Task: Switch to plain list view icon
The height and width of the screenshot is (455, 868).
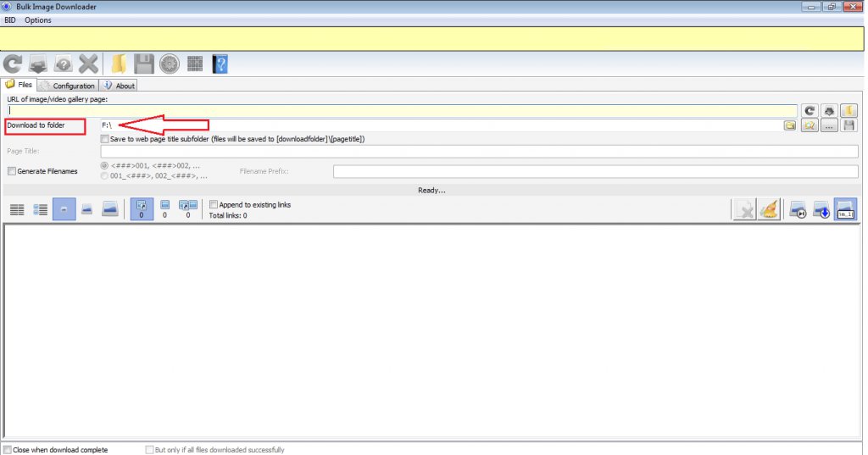Action: click(x=17, y=210)
